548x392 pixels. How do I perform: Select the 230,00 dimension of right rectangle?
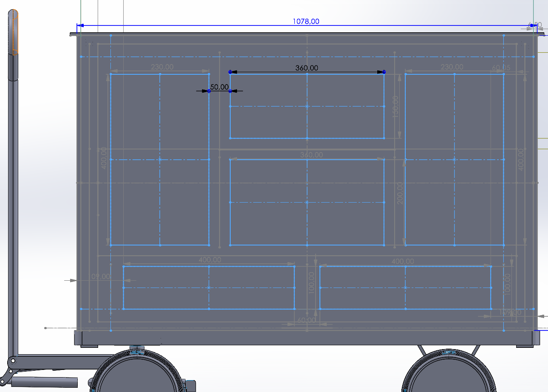coord(452,67)
